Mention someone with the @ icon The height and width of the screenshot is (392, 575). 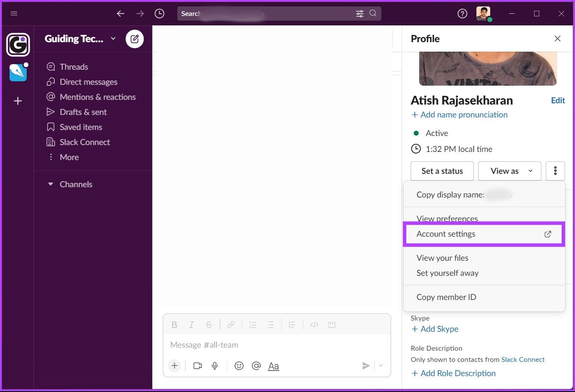256,366
